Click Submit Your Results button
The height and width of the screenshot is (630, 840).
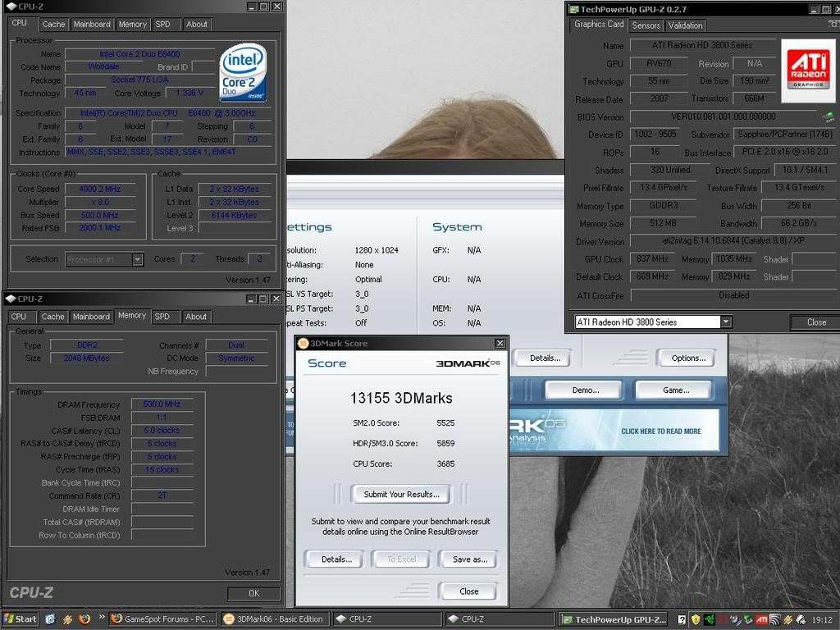401,495
